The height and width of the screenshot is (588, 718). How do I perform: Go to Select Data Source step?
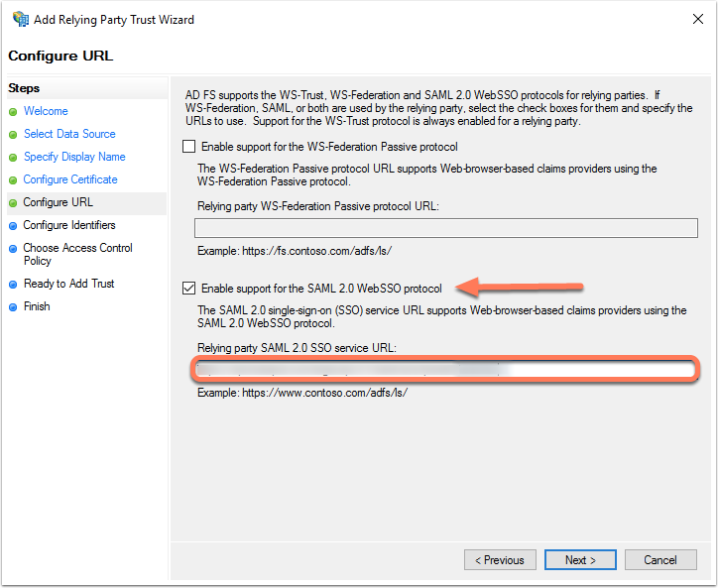pos(69,134)
